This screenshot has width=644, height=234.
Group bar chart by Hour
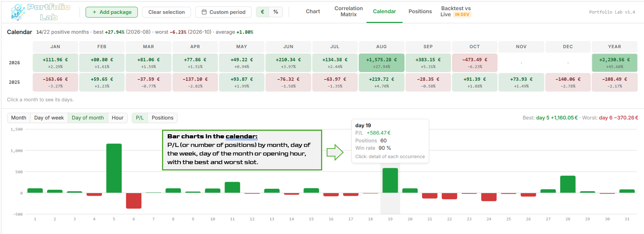pos(117,118)
